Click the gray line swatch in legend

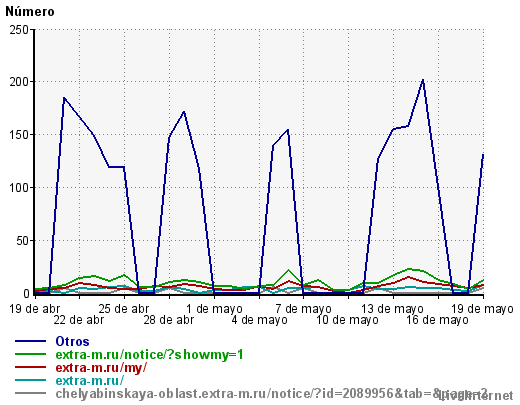[30, 393]
